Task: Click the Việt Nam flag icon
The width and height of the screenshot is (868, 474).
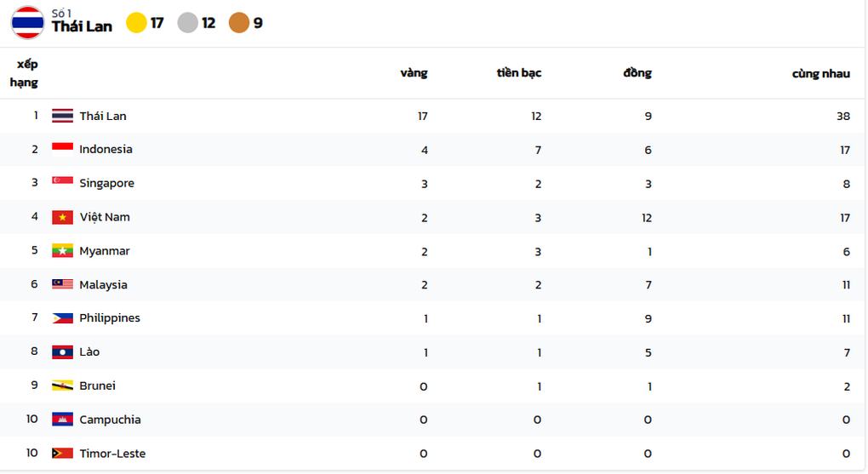Action: click(62, 217)
